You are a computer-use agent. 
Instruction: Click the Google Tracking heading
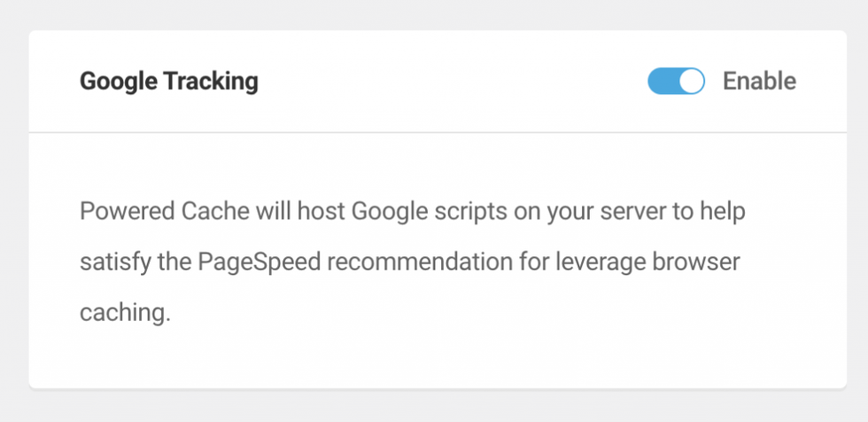169,82
